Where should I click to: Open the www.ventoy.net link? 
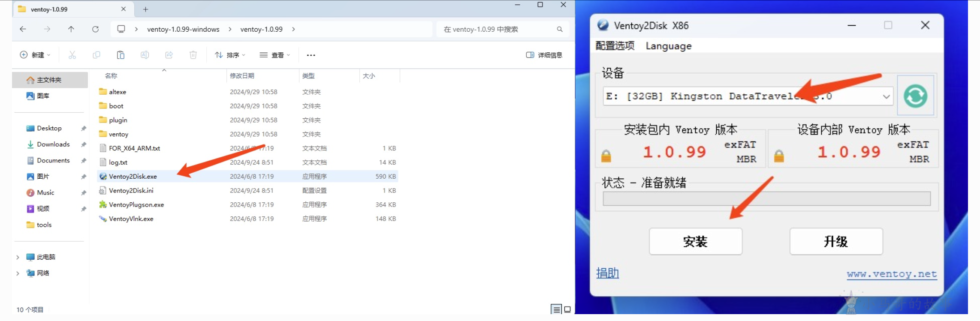(x=892, y=274)
